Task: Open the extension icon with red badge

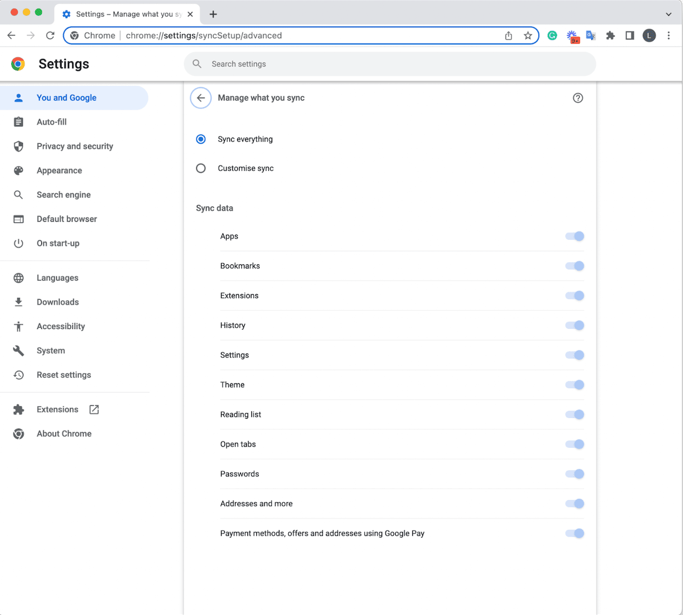Action: tap(572, 36)
